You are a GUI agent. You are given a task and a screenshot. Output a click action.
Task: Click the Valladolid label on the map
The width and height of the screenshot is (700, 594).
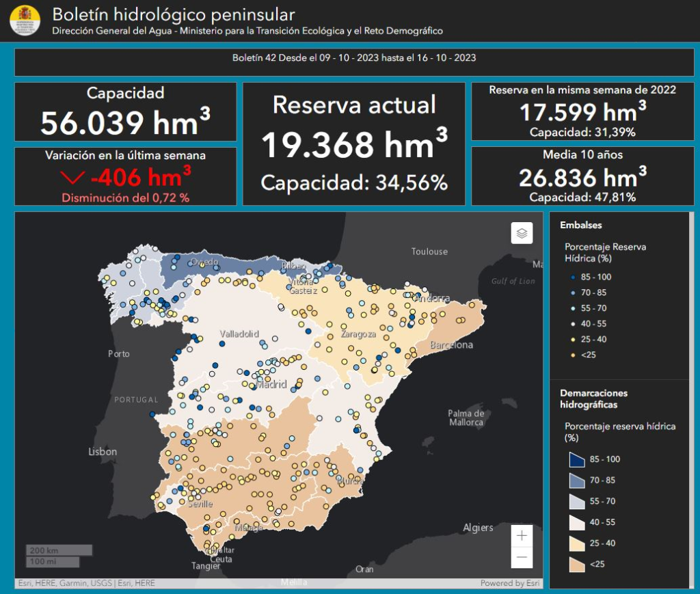pos(239,334)
